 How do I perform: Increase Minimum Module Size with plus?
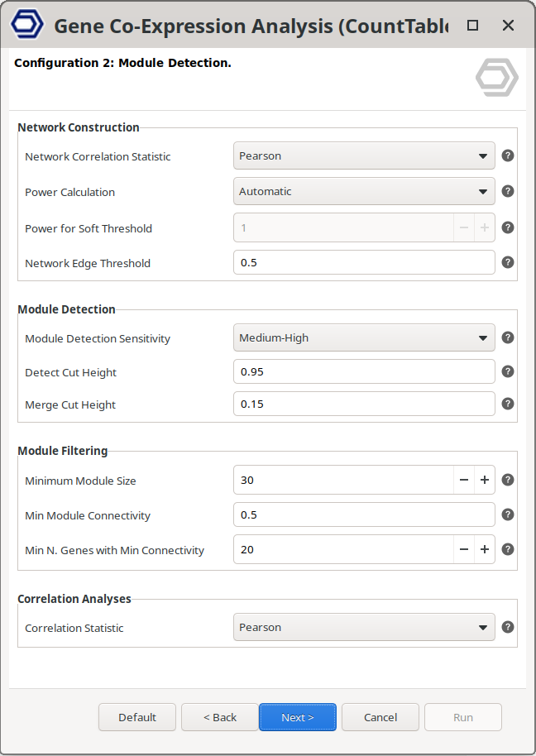[485, 481]
